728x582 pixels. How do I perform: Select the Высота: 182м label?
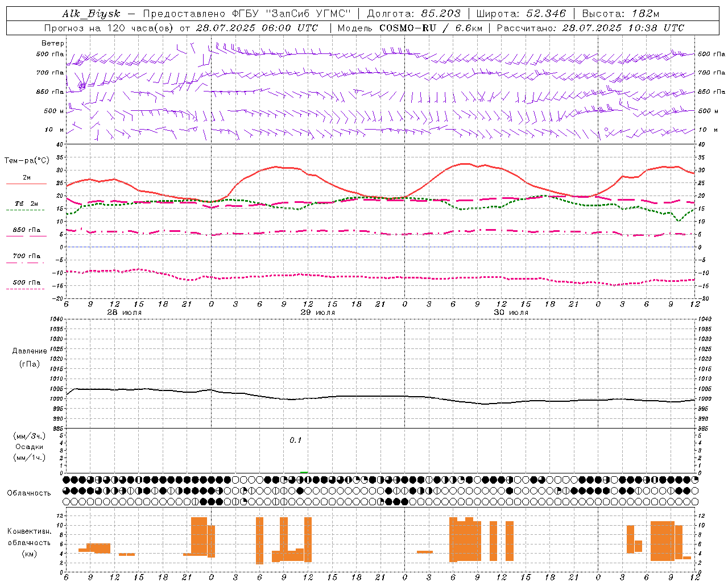pos(621,14)
